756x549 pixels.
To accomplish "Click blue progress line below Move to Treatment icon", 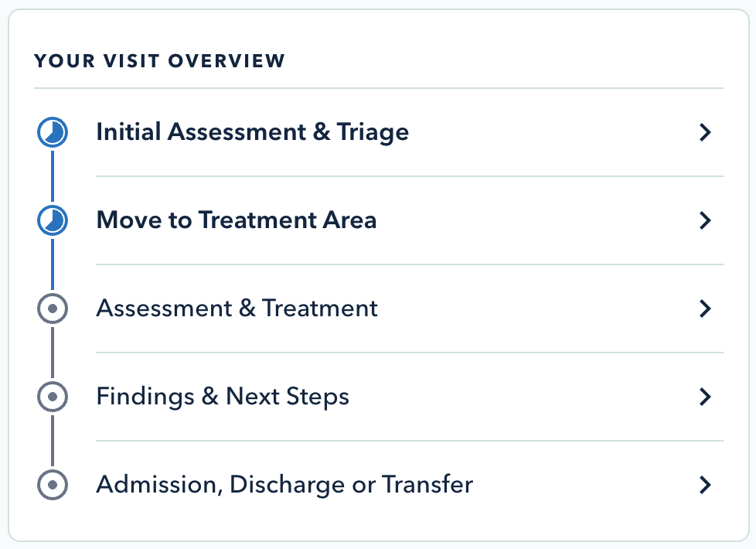I will [53, 265].
